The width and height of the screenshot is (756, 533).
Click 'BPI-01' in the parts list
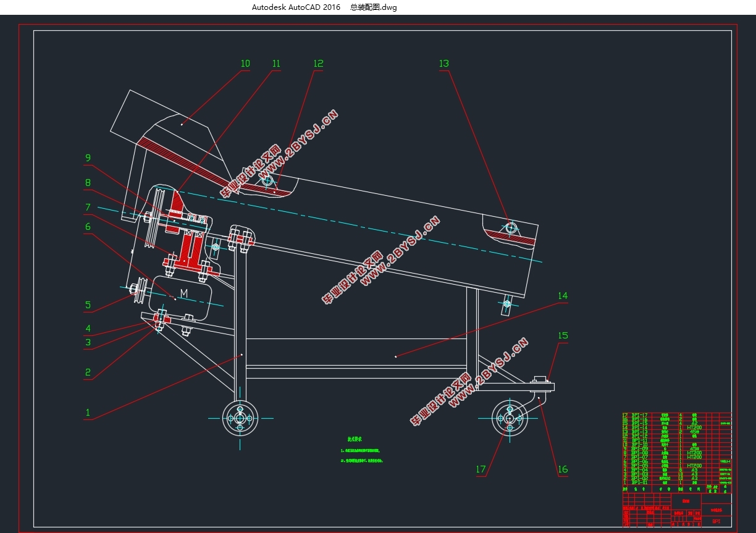pyautogui.click(x=639, y=482)
